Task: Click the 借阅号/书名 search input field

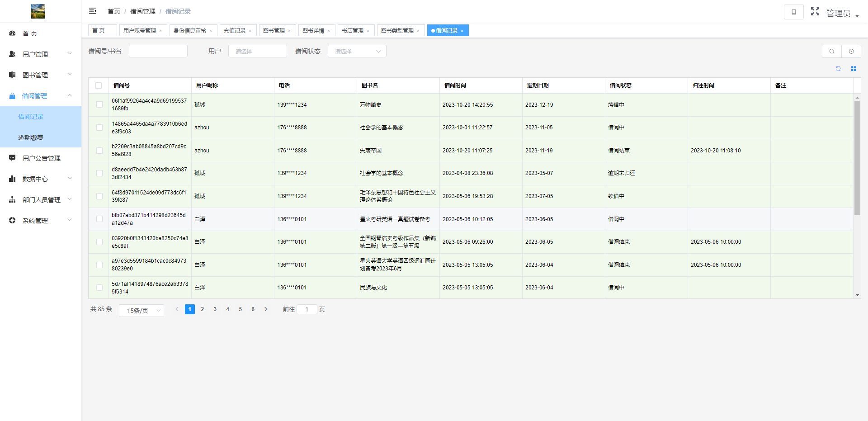Action: pyautogui.click(x=158, y=52)
